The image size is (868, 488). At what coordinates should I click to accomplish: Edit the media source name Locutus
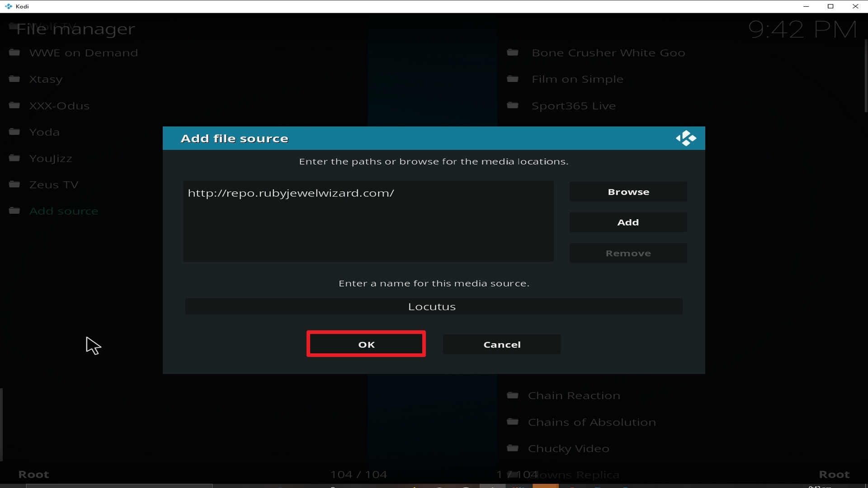pyautogui.click(x=434, y=306)
